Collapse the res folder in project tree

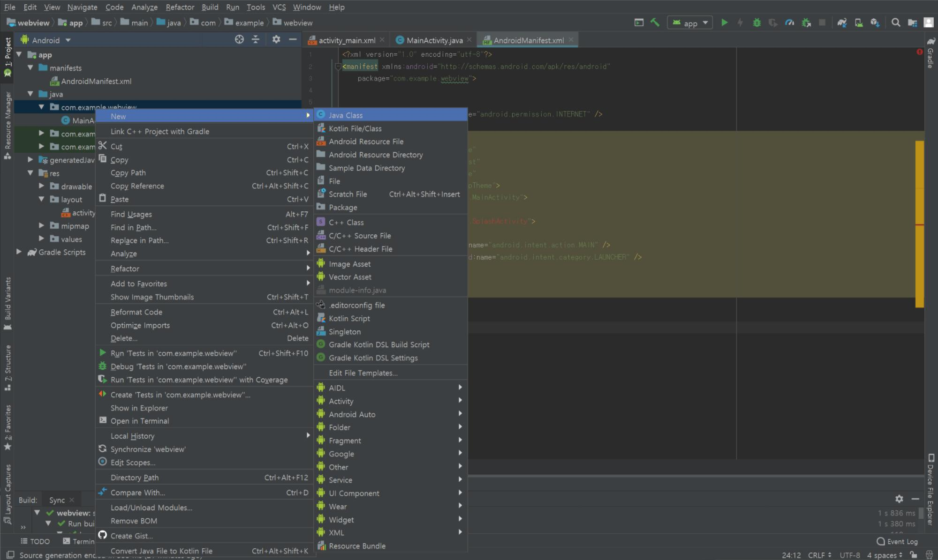[x=30, y=173]
